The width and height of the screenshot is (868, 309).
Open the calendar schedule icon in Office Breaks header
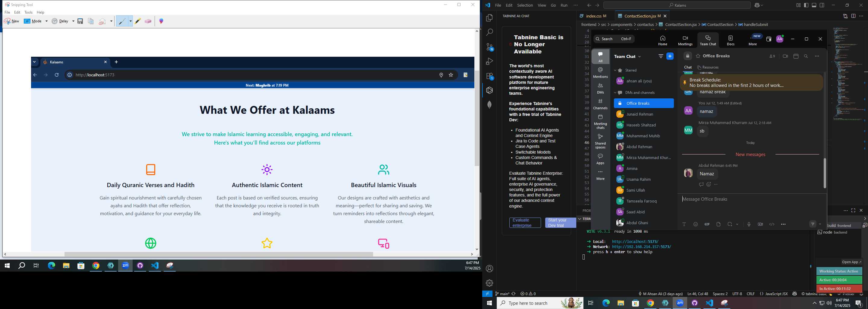(796, 56)
